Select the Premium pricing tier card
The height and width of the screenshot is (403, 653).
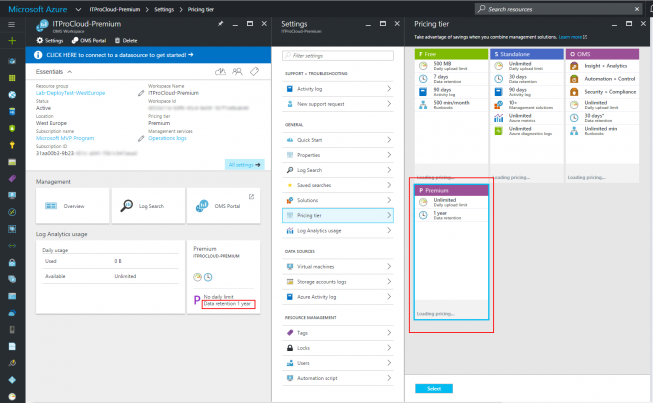(451, 252)
